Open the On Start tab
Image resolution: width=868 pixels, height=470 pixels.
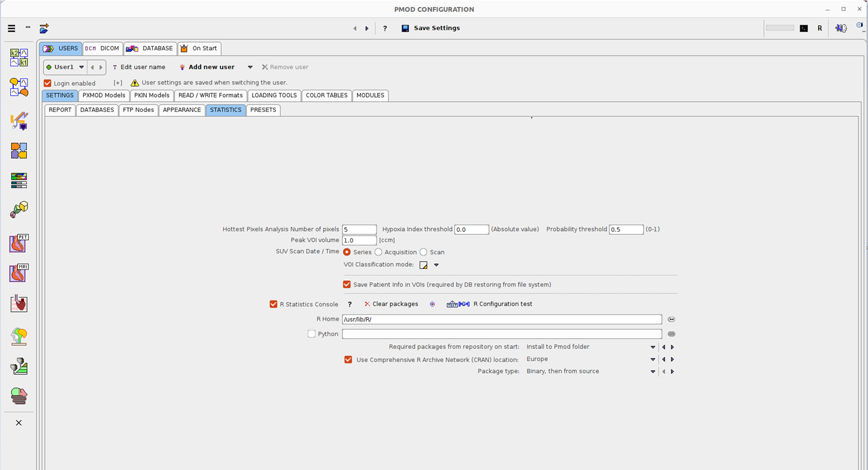pos(199,48)
